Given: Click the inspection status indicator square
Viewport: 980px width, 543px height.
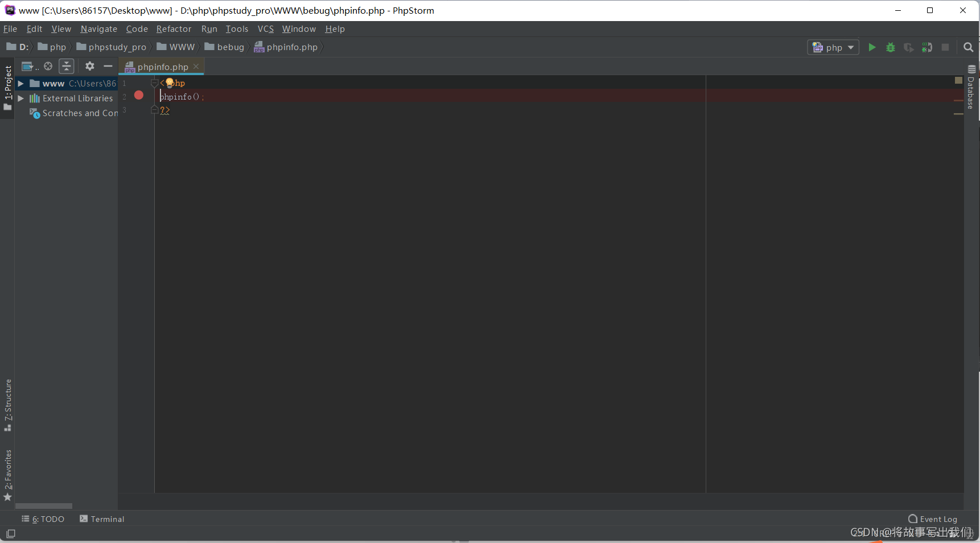Looking at the screenshot, I should (x=958, y=80).
